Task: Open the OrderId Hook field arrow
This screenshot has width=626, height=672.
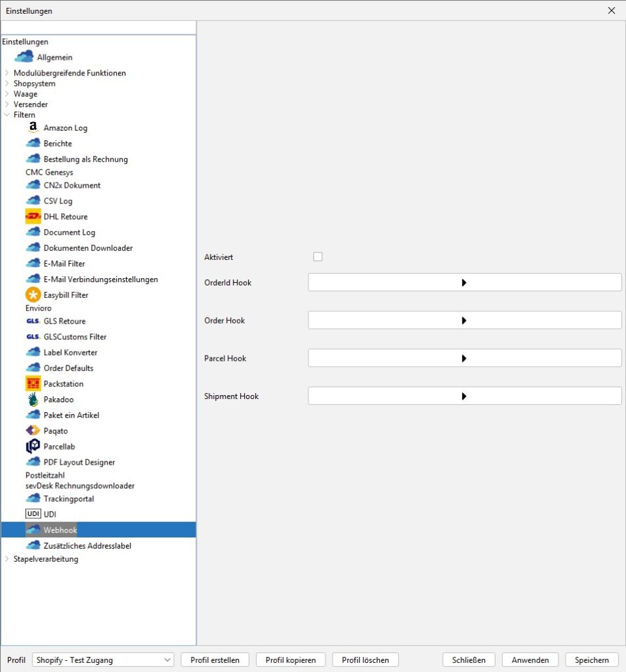Action: coord(464,283)
